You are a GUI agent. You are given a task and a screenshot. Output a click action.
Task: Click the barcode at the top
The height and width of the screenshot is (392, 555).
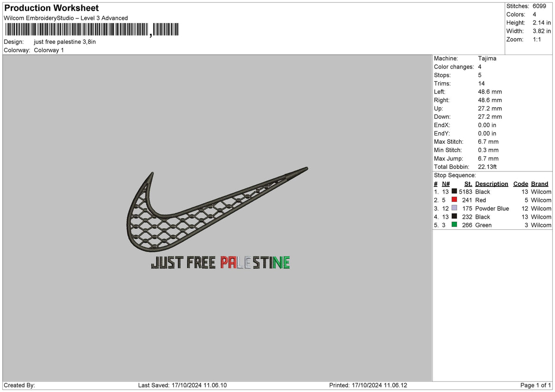click(x=92, y=30)
